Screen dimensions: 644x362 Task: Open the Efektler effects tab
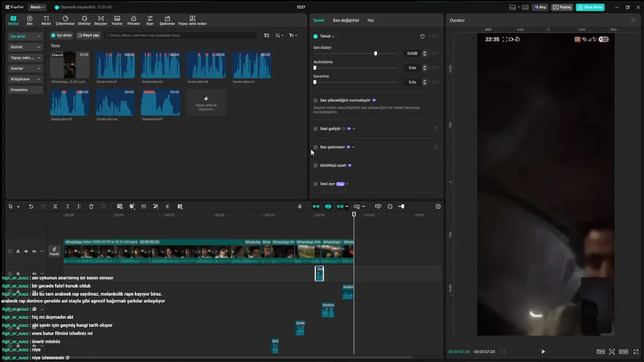tap(84, 20)
